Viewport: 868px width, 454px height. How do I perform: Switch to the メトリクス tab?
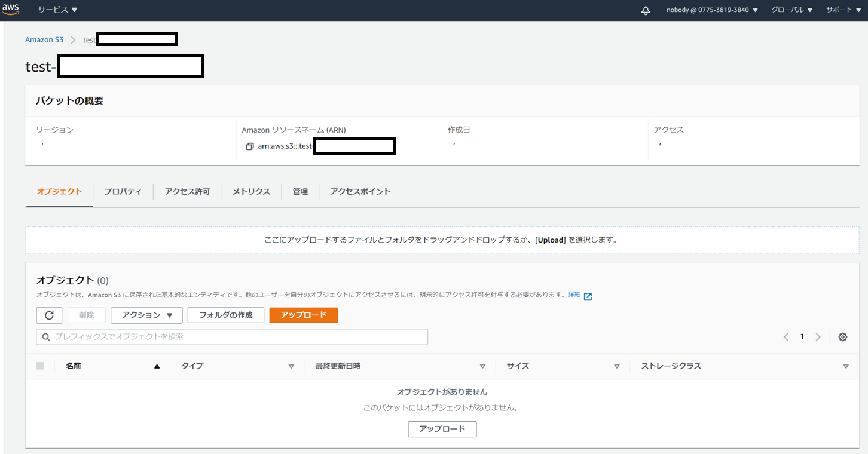tap(251, 192)
